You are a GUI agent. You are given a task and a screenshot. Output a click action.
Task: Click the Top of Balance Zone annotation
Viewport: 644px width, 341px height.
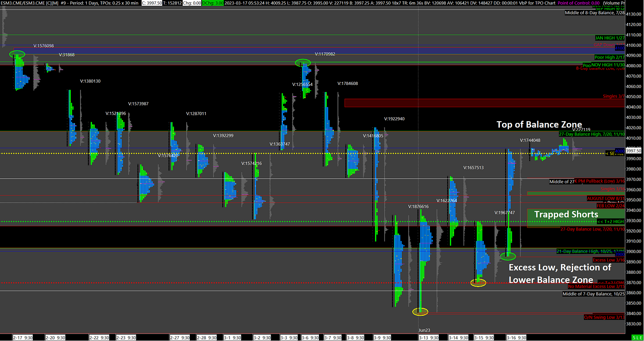[x=539, y=124]
